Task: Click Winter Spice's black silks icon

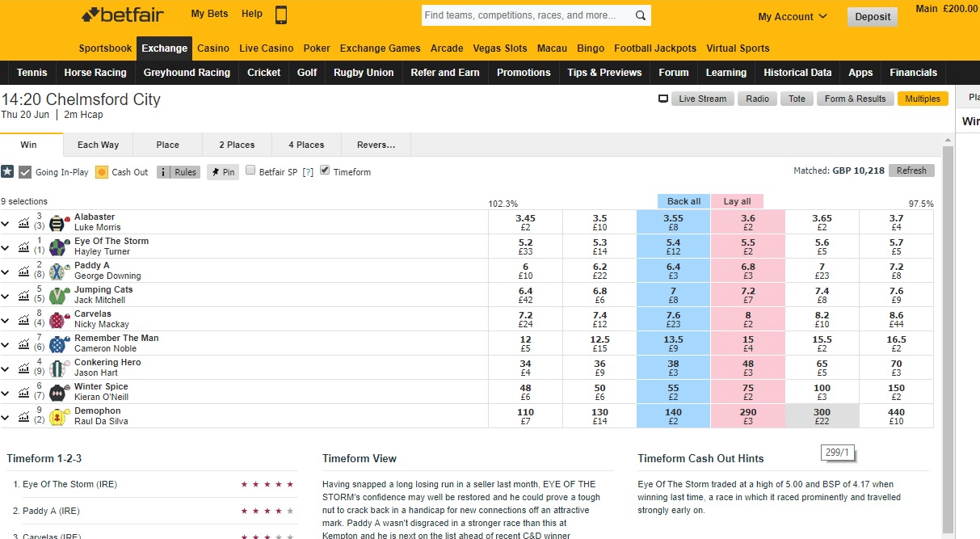Action: (x=57, y=393)
